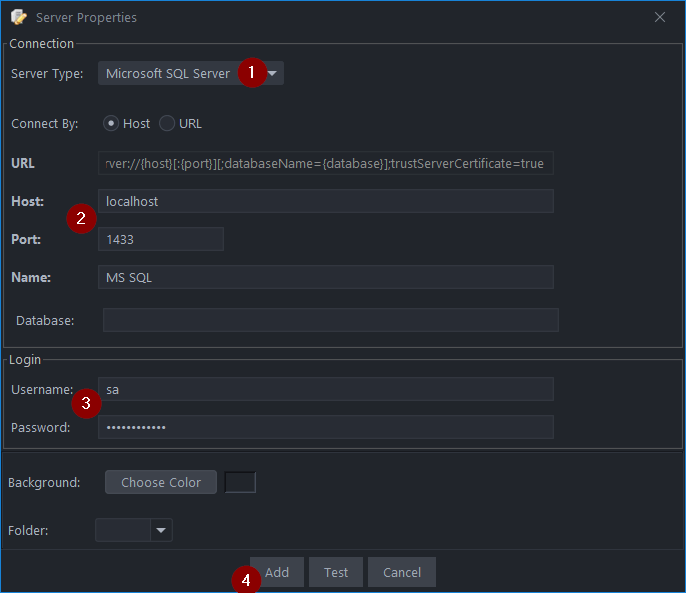Click the 'Database:' label
The height and width of the screenshot is (593, 686).
(45, 320)
